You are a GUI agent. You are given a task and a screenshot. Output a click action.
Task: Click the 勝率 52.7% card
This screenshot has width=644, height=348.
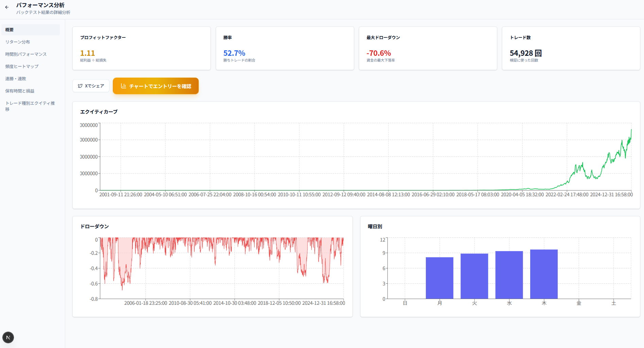click(x=285, y=48)
